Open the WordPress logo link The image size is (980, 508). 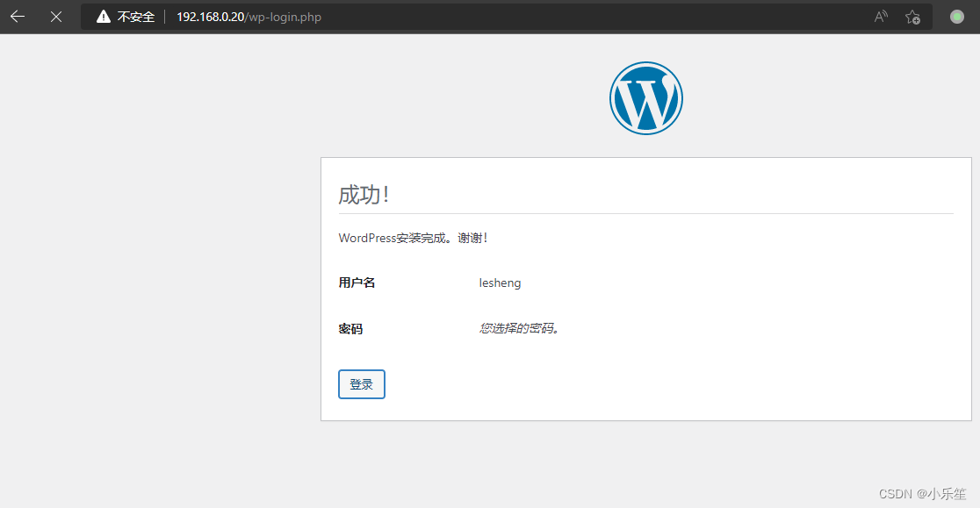[x=646, y=98]
